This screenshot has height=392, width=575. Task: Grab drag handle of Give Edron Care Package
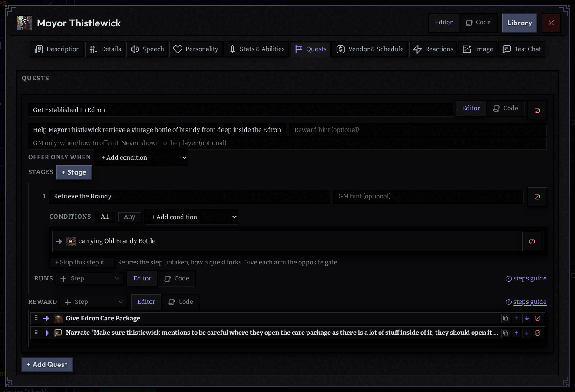point(36,318)
